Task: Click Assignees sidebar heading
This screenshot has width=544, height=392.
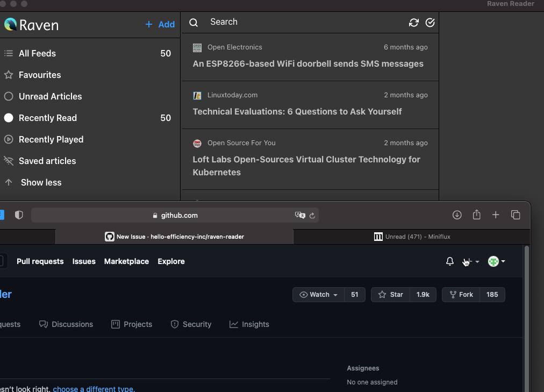Action: click(363, 368)
